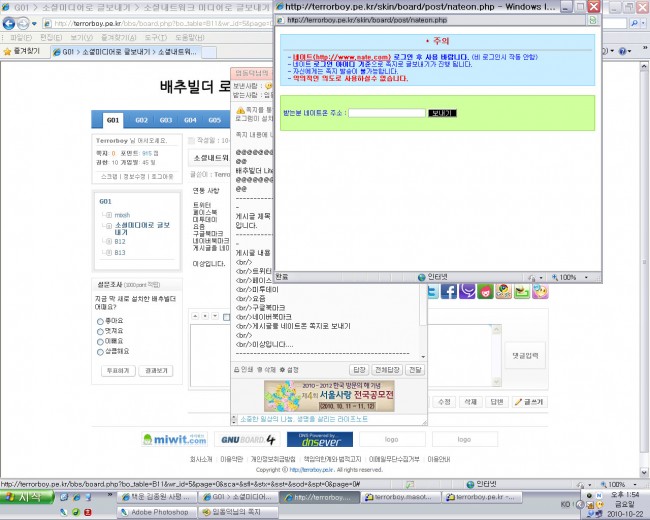Click the miwit.com footer logo
This screenshot has width=650, height=520.
(175, 439)
